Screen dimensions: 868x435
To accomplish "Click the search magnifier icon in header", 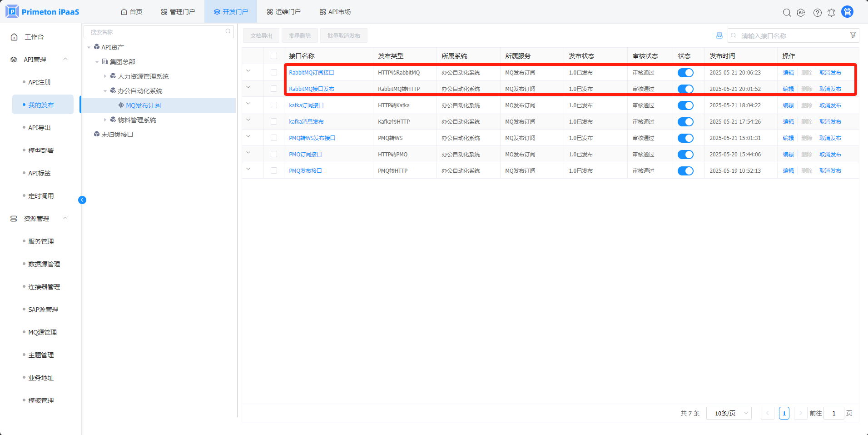I will 787,13.
